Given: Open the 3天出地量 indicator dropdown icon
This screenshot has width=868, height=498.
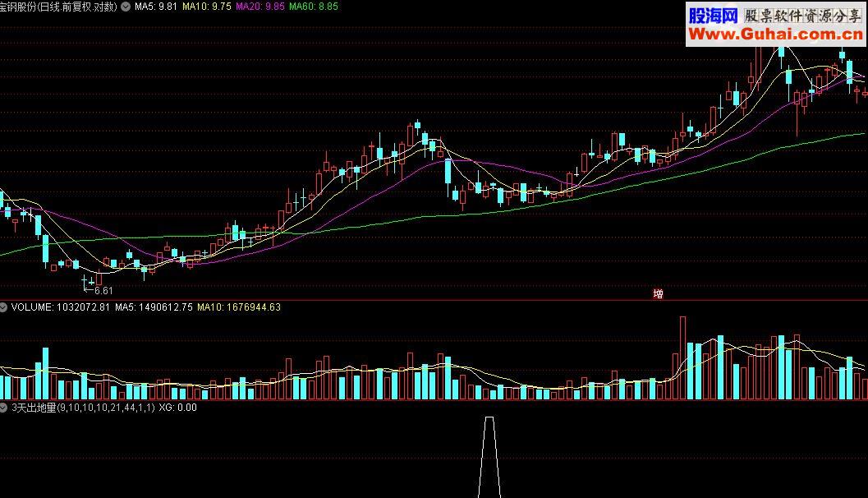Looking at the screenshot, I should tap(3, 408).
